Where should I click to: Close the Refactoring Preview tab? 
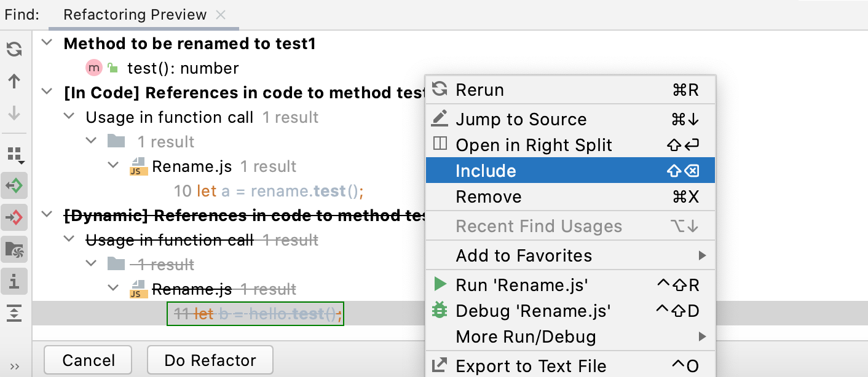click(x=221, y=15)
